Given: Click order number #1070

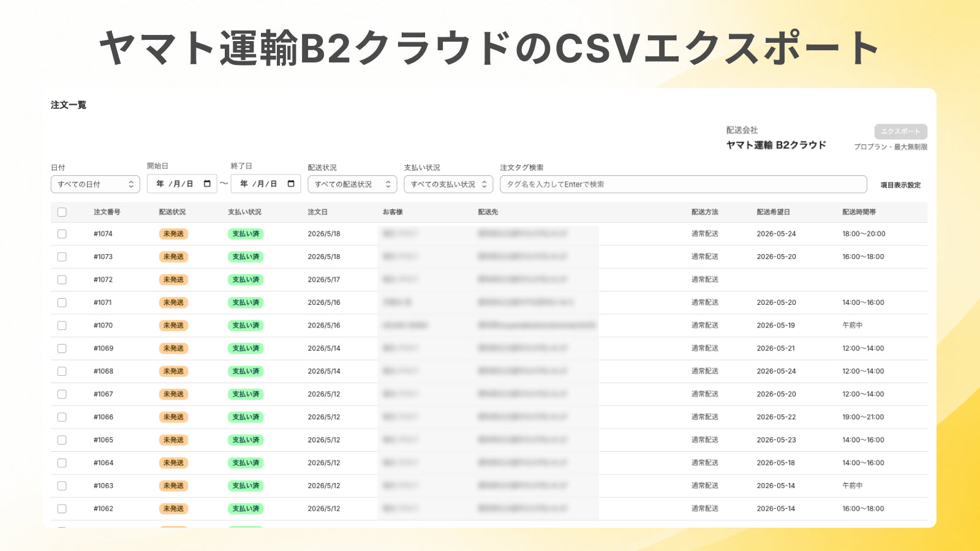Looking at the screenshot, I should [x=104, y=326].
